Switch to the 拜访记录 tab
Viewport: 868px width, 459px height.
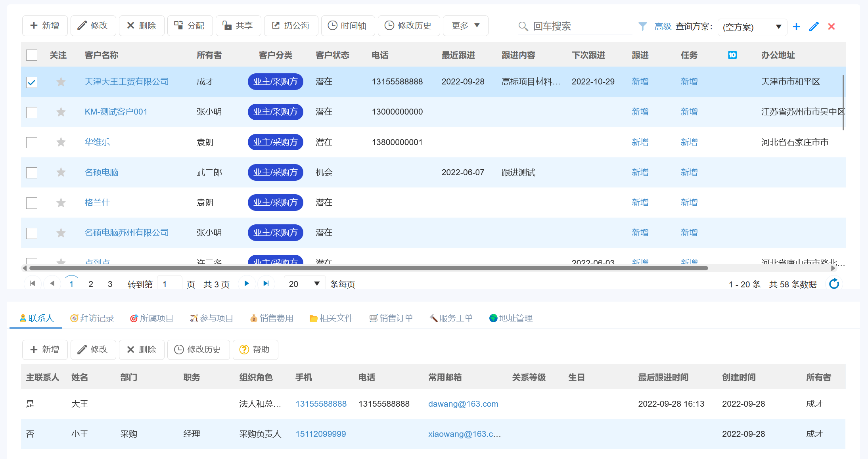[x=92, y=318]
